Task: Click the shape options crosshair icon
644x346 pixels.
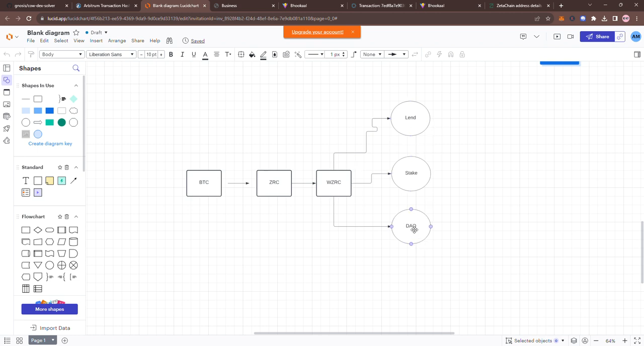Action: click(241, 54)
